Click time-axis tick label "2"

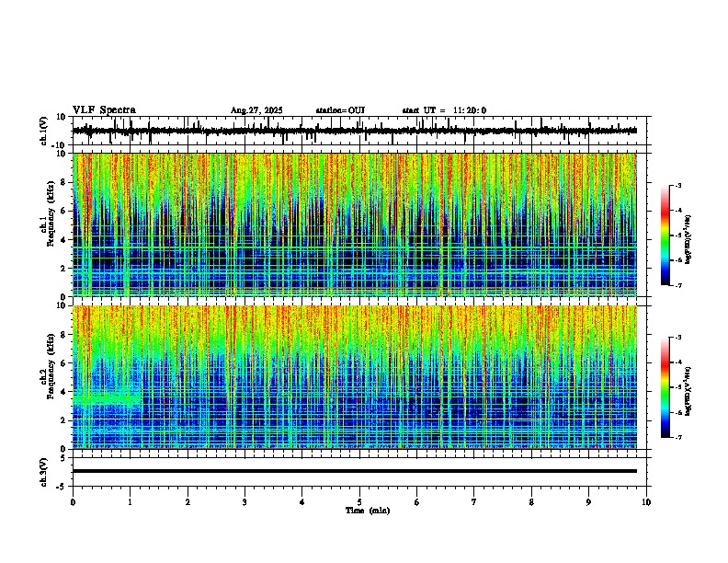coord(188,502)
